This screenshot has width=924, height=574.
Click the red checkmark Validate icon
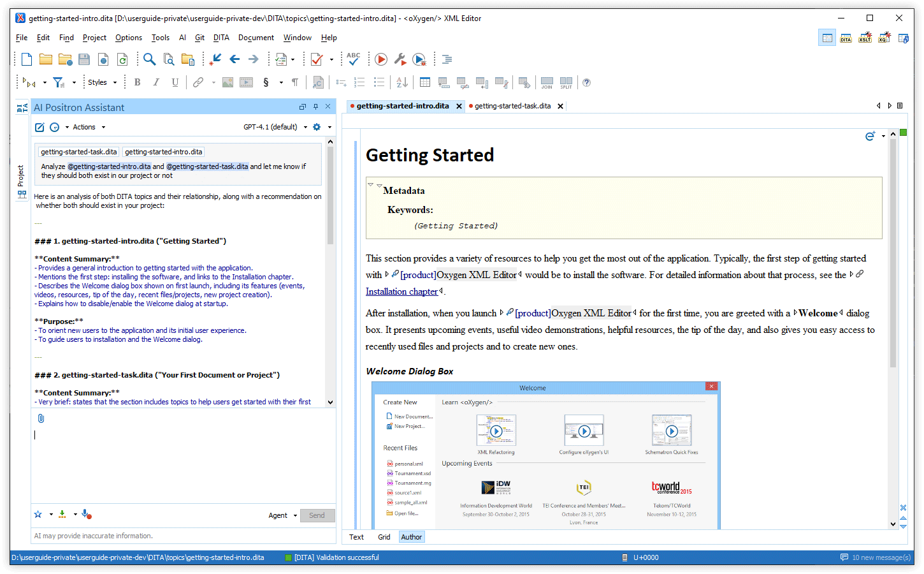click(317, 59)
